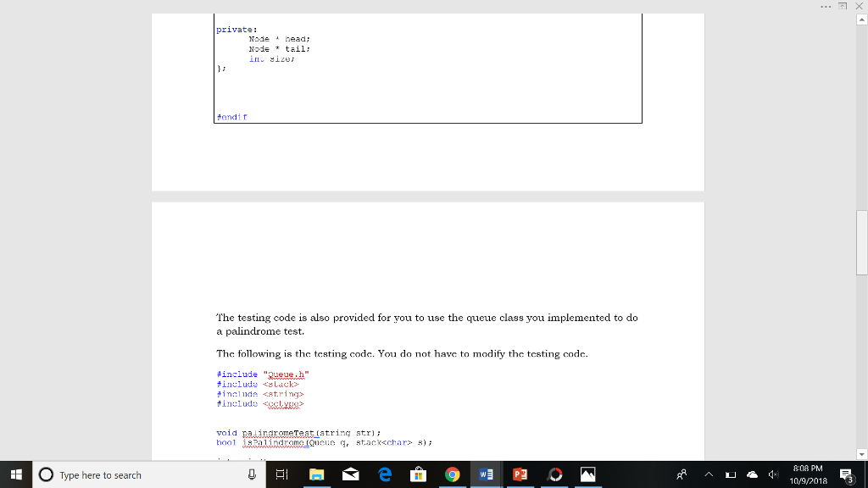The image size is (868, 488).
Task: Open the Photos app from the taskbar
Action: click(588, 474)
